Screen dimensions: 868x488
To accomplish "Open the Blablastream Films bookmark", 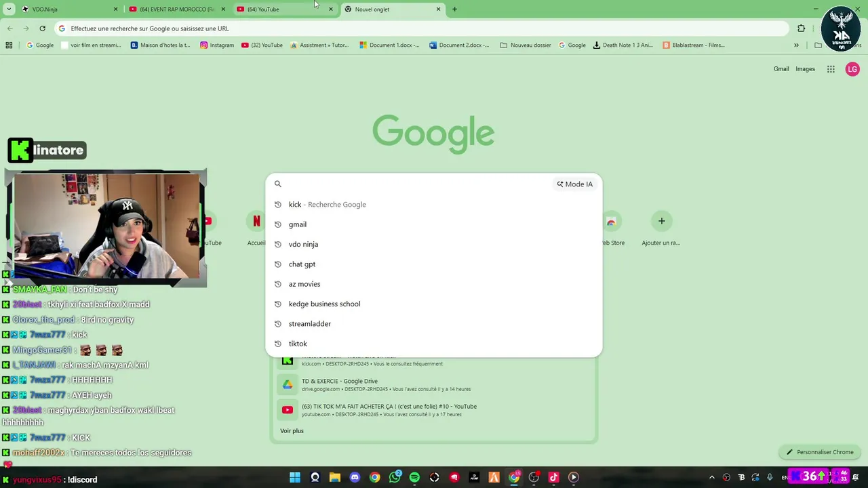I will point(694,45).
